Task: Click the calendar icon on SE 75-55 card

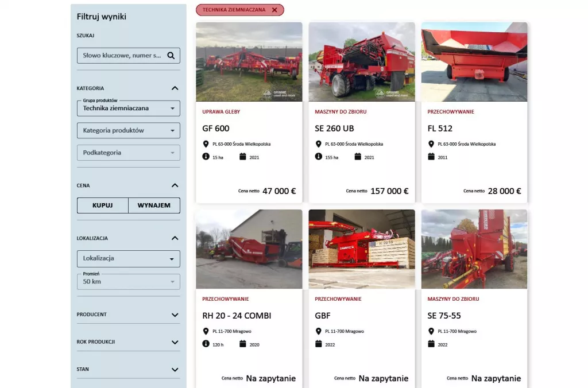Action: pos(431,344)
